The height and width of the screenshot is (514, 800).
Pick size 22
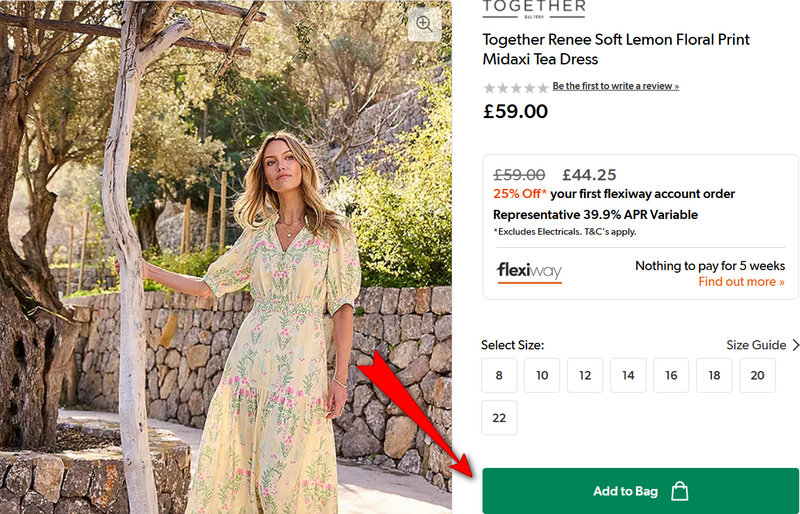(x=499, y=417)
